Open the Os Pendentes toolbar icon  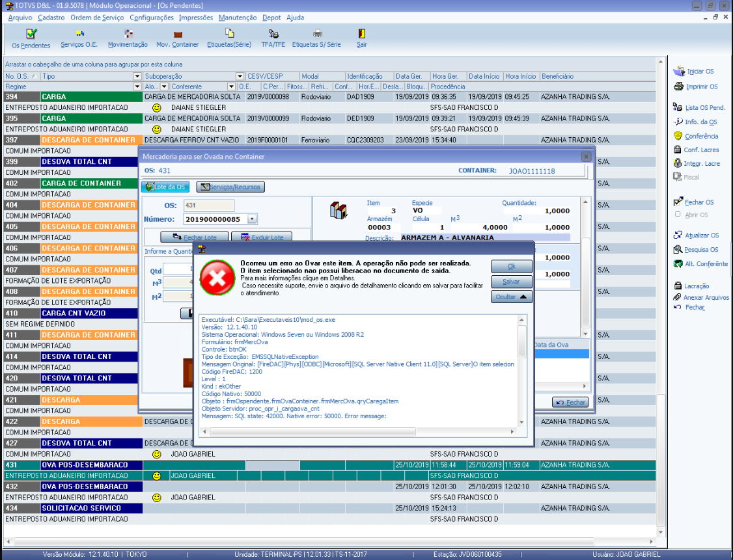click(x=31, y=39)
